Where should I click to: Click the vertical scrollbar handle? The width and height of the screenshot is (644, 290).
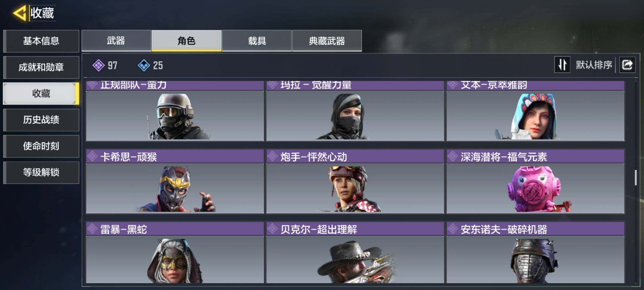click(x=636, y=177)
